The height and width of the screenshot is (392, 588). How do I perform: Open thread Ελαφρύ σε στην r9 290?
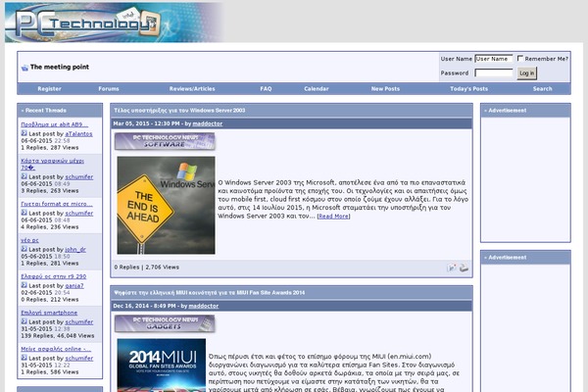point(54,276)
